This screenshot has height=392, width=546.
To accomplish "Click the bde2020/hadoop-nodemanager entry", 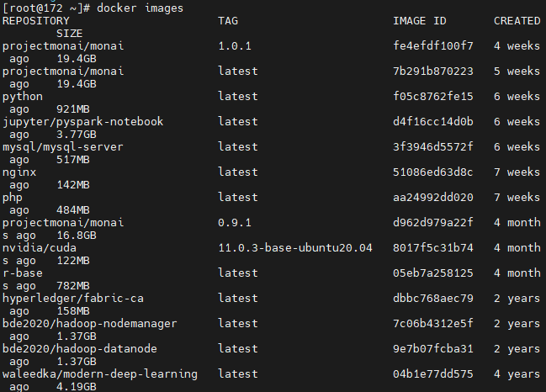I will [x=90, y=324].
